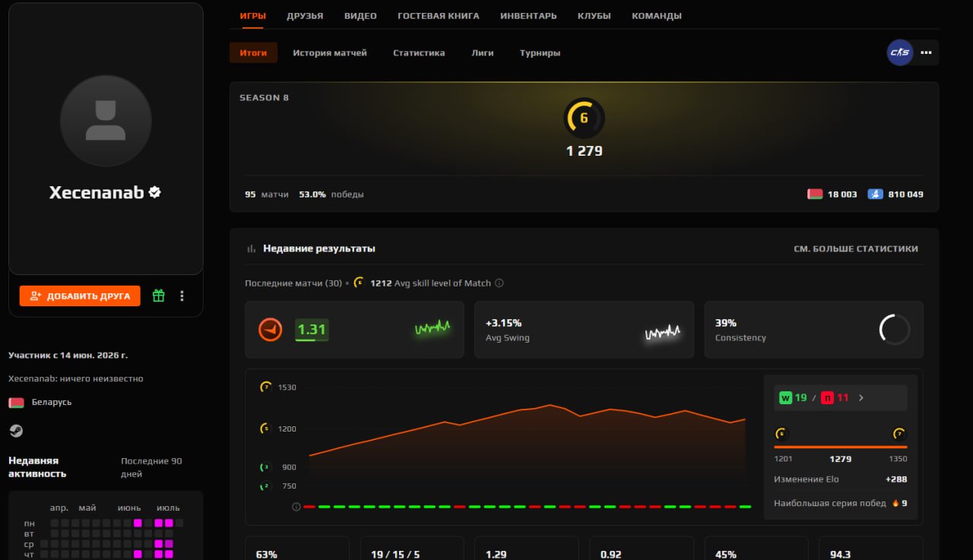Screen dimensions: 973x560
Task: Click the CS2 game selector icon
Action: coord(900,52)
